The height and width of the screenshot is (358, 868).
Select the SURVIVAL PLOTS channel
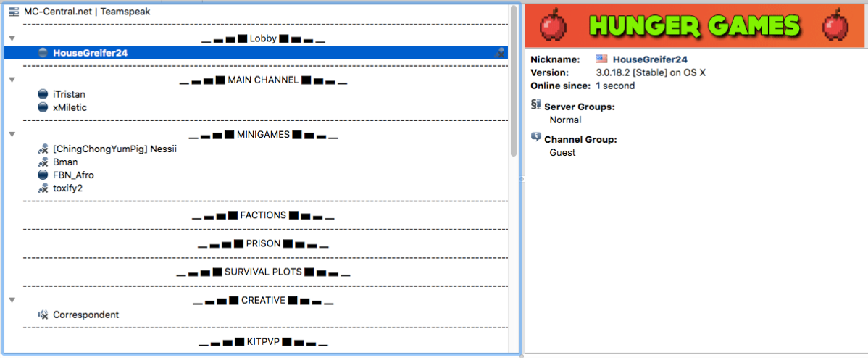pyautogui.click(x=264, y=272)
